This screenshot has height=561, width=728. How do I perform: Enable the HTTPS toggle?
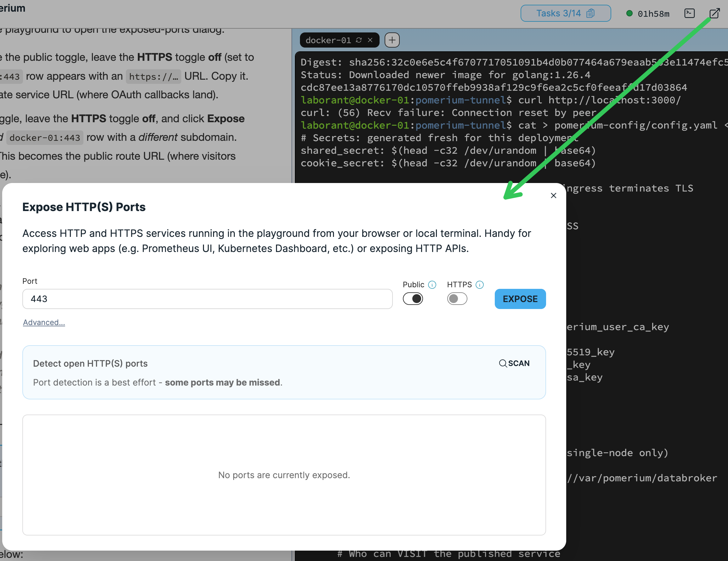pos(457,299)
